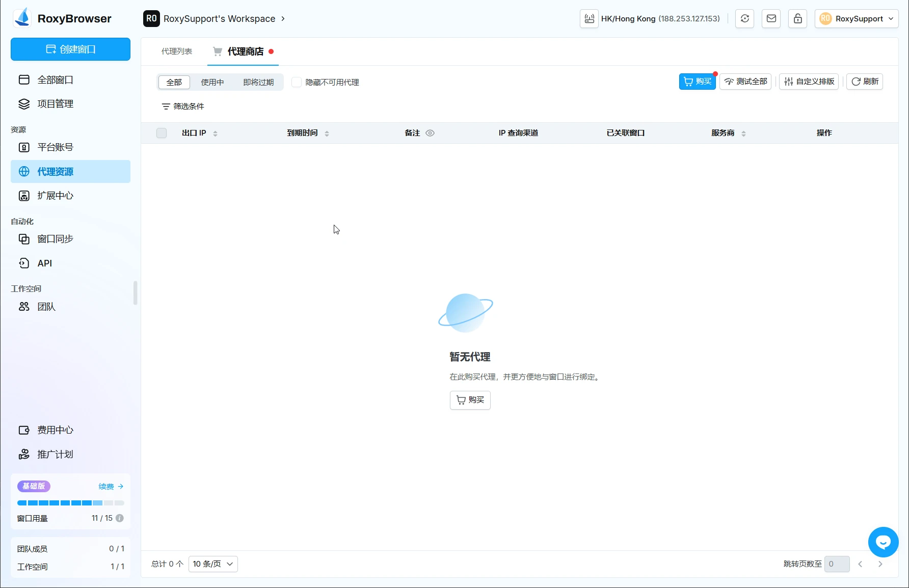Expand the 筛选条件 filter options
The height and width of the screenshot is (588, 909).
pyautogui.click(x=183, y=106)
